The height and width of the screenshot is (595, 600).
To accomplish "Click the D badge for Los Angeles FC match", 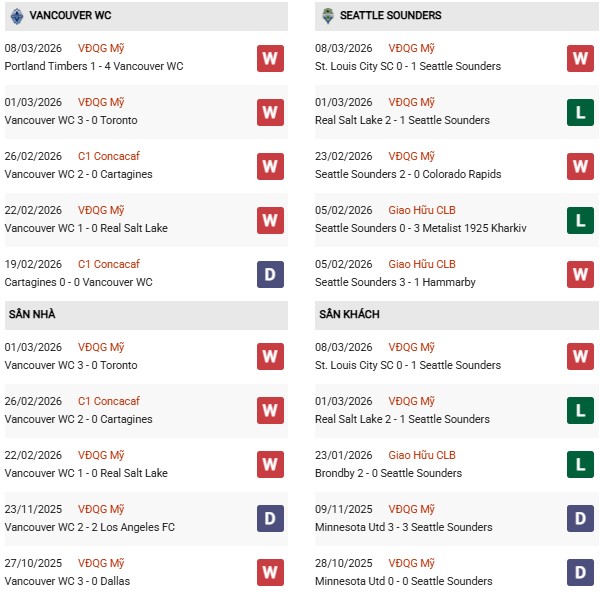I will (270, 519).
